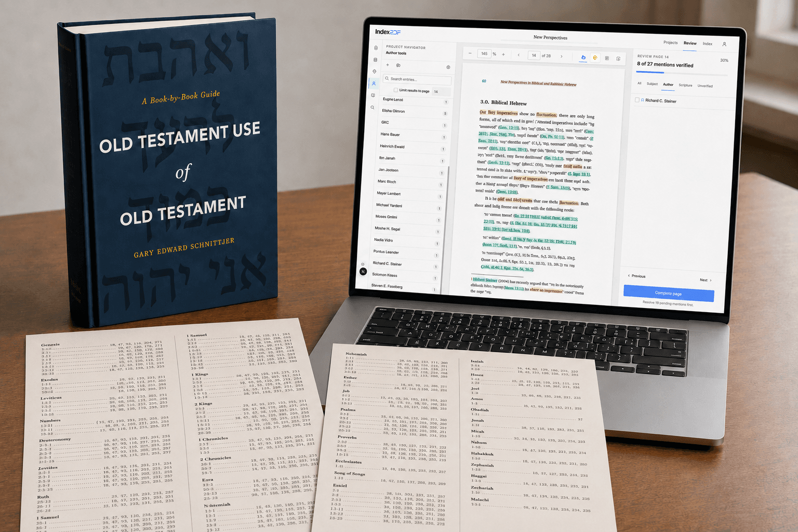Select the Author tools person icon in sidebar

pos(374,84)
